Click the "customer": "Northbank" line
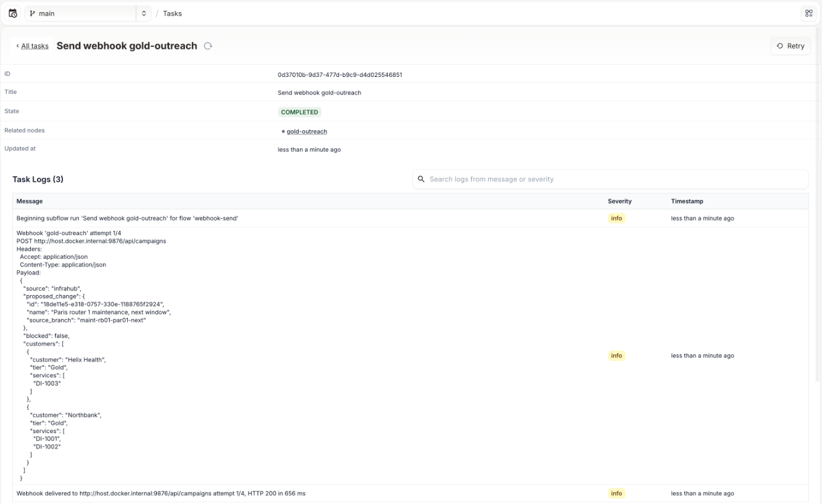This screenshot has height=504, width=822. (65, 416)
